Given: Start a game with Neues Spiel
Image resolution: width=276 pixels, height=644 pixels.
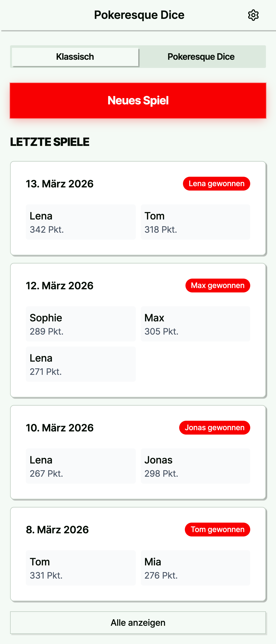Looking at the screenshot, I should click(138, 100).
